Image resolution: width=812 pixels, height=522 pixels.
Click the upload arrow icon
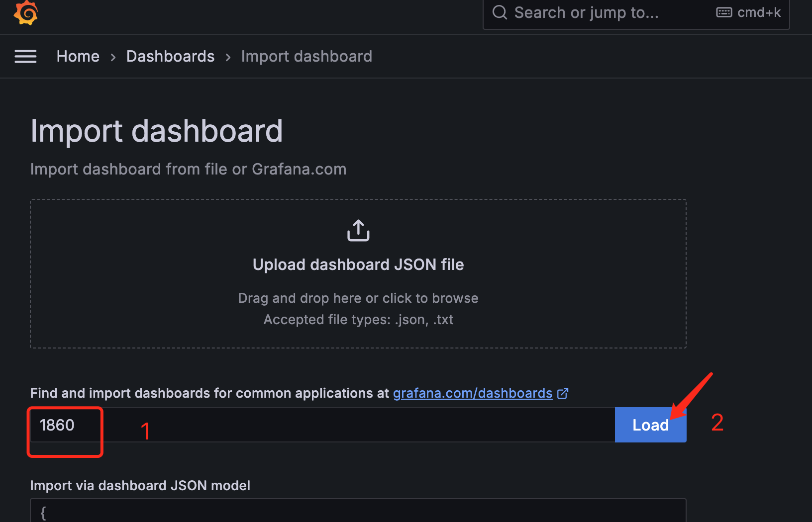[x=358, y=231]
